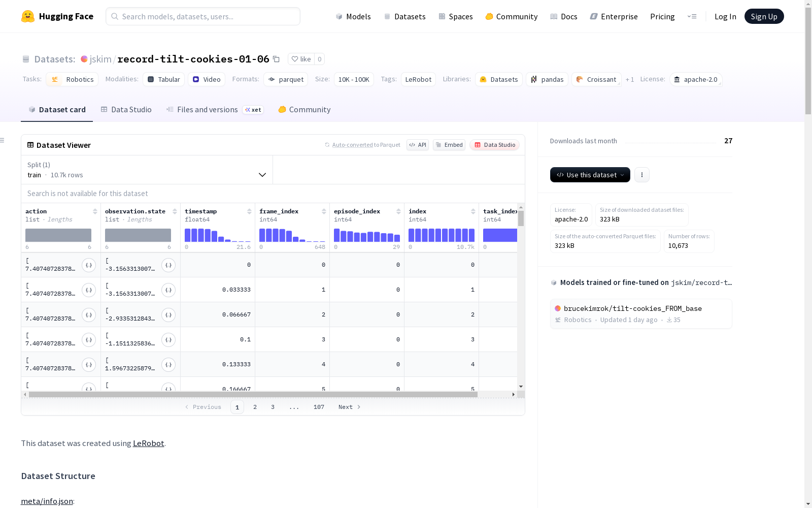Open Data Studio from the viewer header
812x508 pixels.
pos(495,145)
